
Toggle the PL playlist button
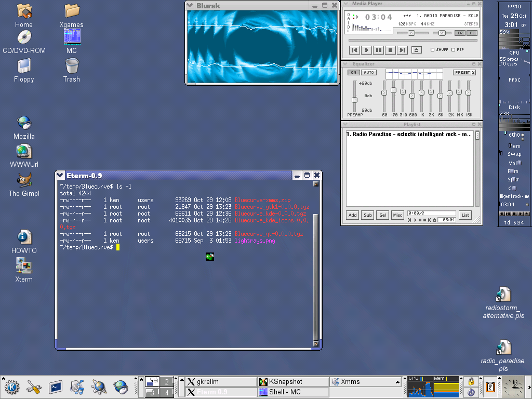point(472,33)
